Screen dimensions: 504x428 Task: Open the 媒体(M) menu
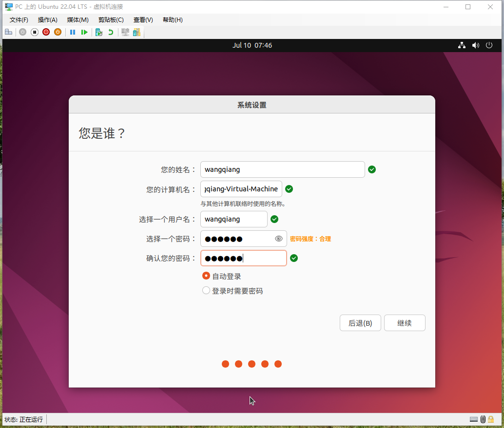point(78,20)
